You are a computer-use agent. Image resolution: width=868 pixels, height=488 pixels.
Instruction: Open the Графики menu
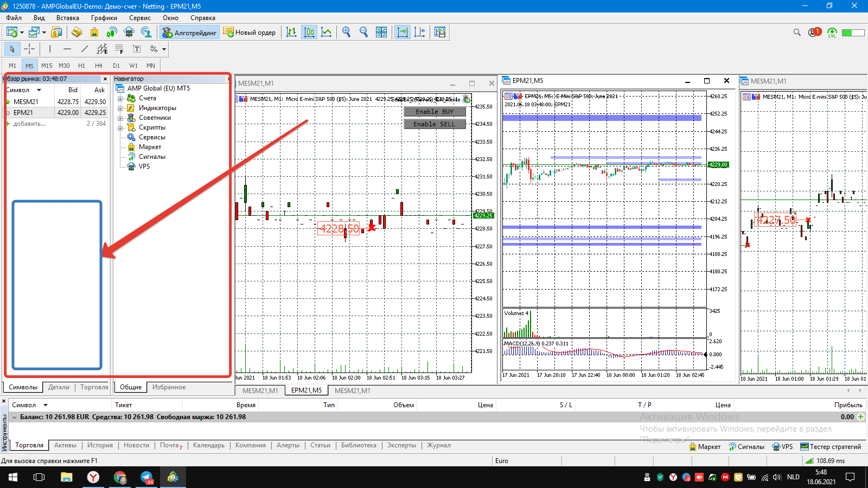(x=104, y=18)
